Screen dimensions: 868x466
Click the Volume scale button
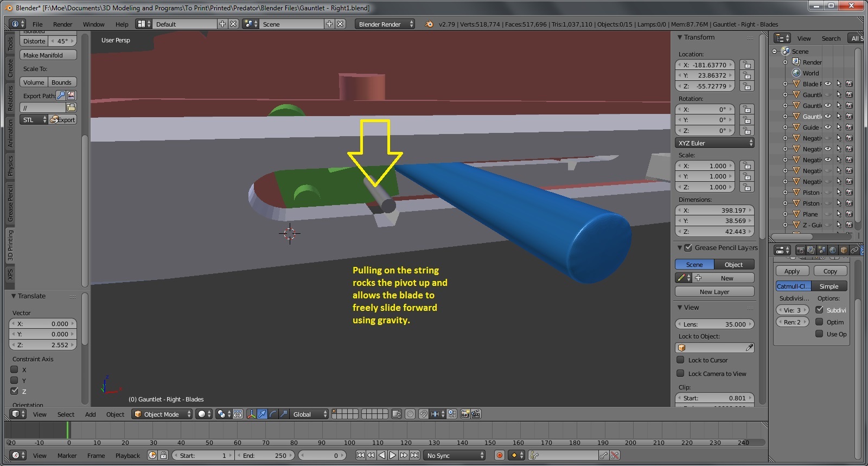(34, 82)
